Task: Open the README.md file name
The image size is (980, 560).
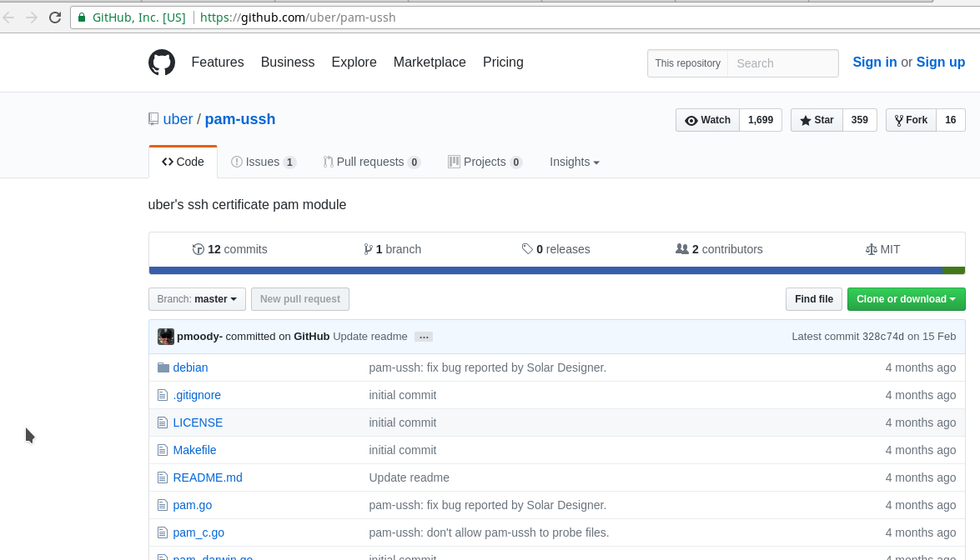Action: 208,477
